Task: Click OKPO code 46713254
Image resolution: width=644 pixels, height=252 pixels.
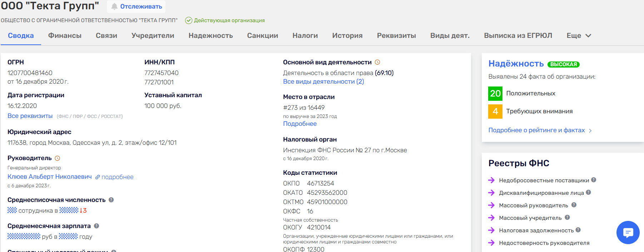Action: click(x=321, y=183)
